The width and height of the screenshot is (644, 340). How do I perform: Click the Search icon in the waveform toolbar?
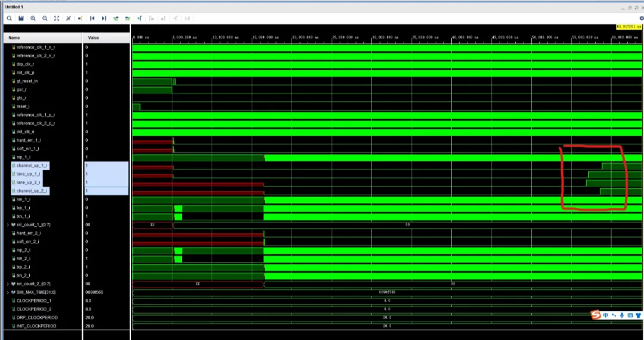pos(9,18)
